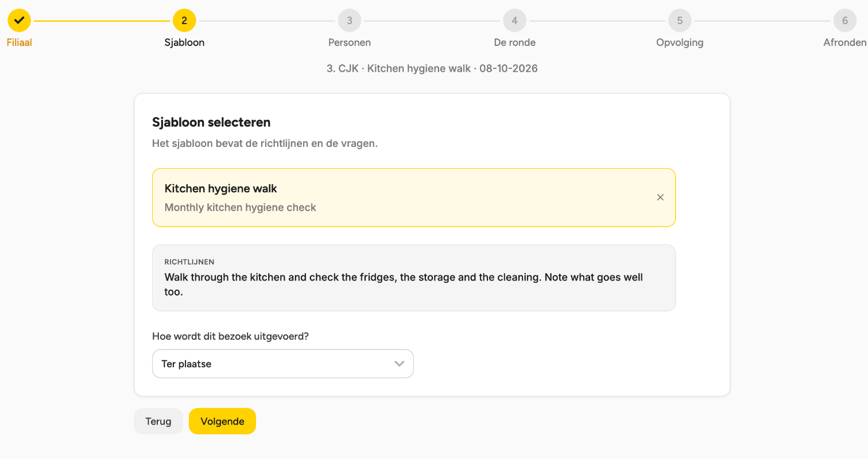Click the Filiaal step label

click(19, 42)
